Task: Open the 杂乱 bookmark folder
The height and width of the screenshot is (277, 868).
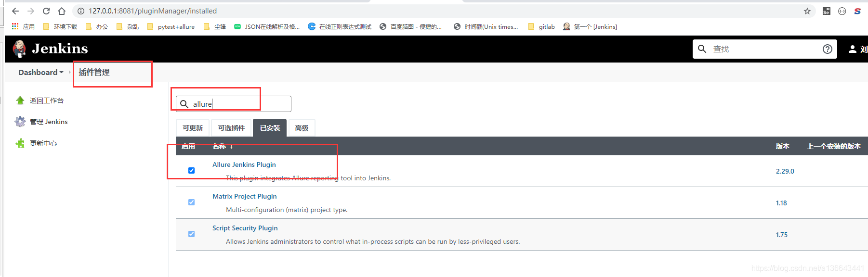Action: click(128, 26)
